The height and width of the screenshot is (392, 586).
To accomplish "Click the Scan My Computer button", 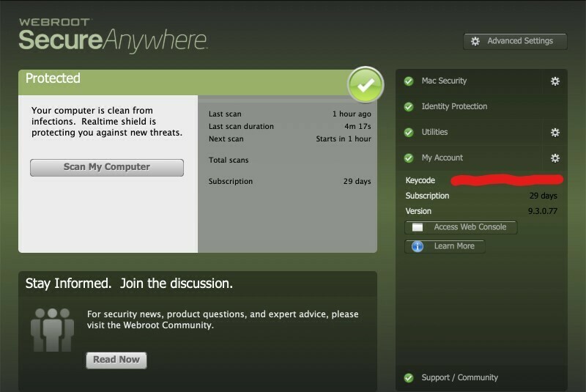I will point(107,167).
